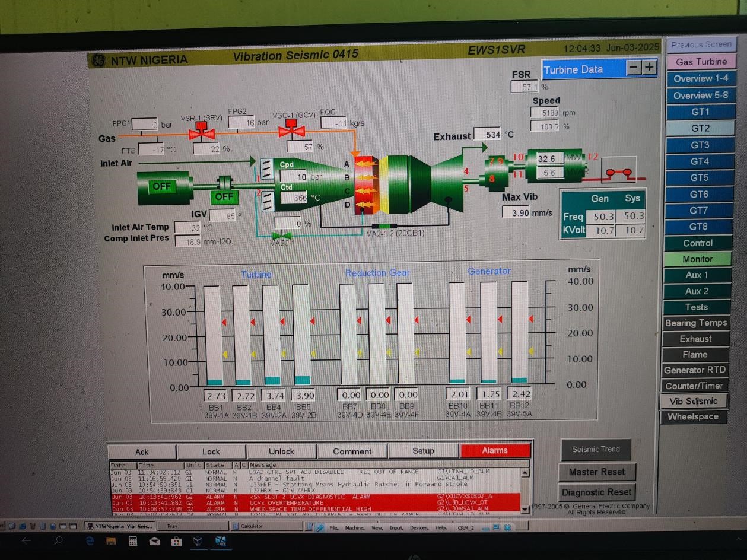Click the starting motor OFF indicator
Image resolution: width=747 pixels, height=560 pixels.
(161, 186)
